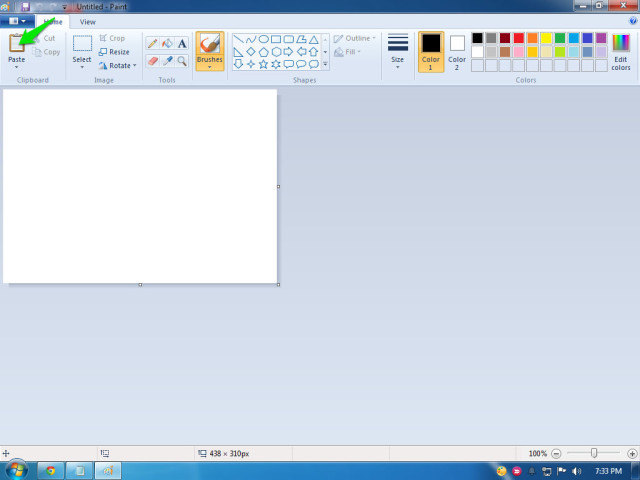Click the zoom slider handle
Screen dimensions: 640x480
pyautogui.click(x=594, y=453)
